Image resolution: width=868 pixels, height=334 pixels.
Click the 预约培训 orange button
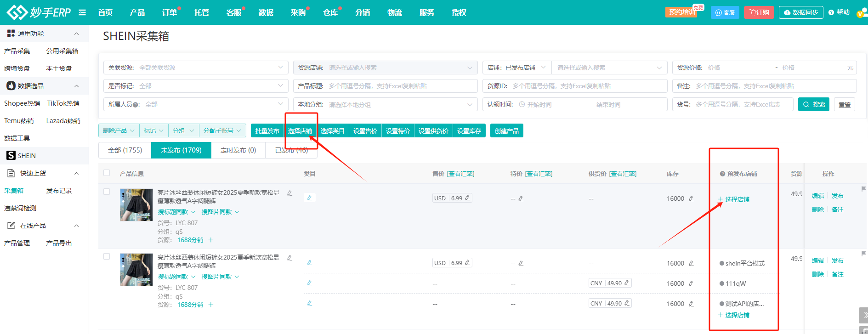coord(681,12)
